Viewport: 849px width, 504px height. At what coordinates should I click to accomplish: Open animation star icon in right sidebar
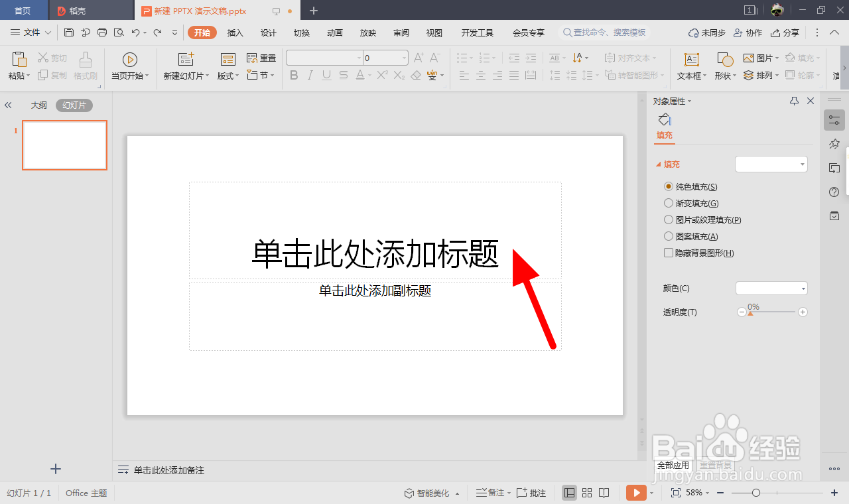tap(834, 144)
